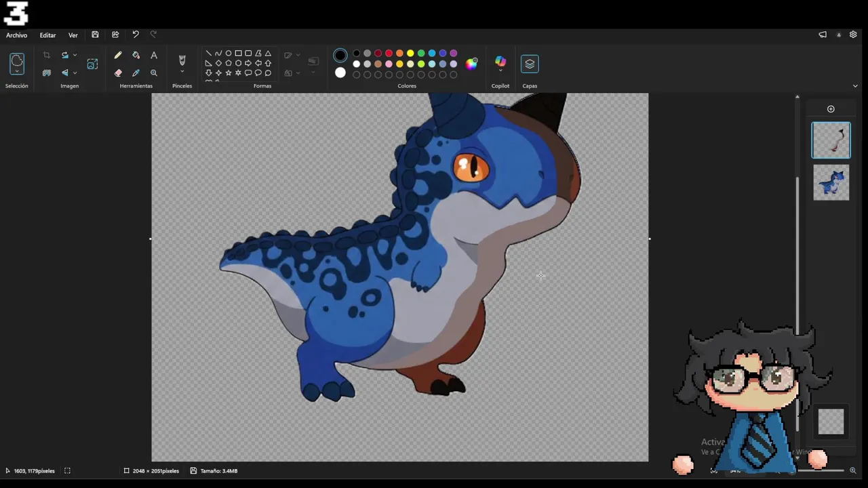Image resolution: width=868 pixels, height=488 pixels.
Task: Open Paint settings gear
Action: [853, 35]
